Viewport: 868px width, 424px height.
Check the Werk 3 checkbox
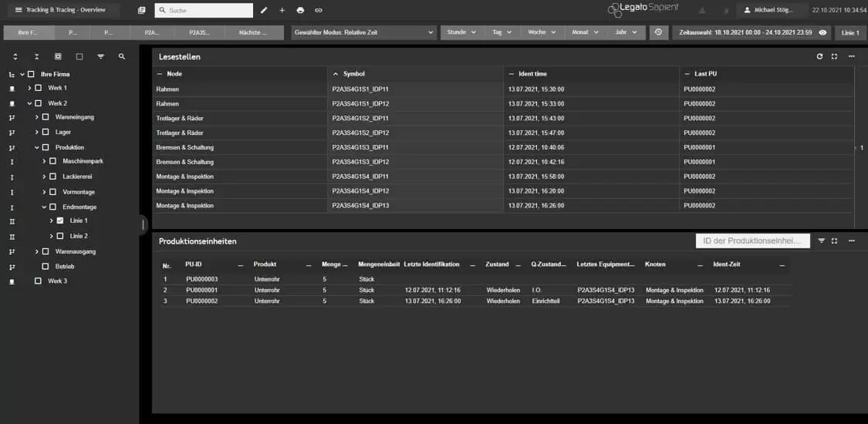tap(39, 281)
